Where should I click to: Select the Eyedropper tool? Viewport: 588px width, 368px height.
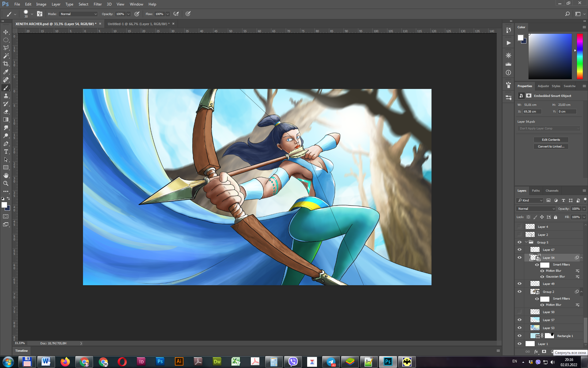pyautogui.click(x=6, y=72)
